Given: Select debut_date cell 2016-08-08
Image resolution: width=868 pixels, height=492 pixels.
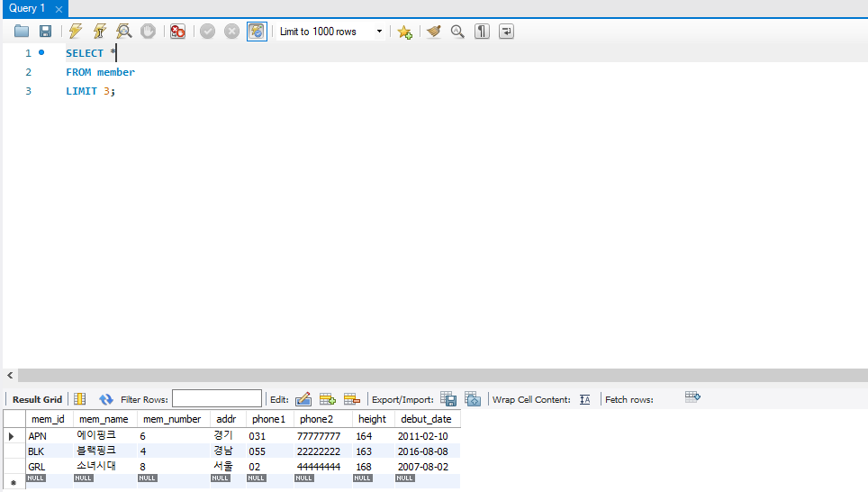Looking at the screenshot, I should point(428,451).
